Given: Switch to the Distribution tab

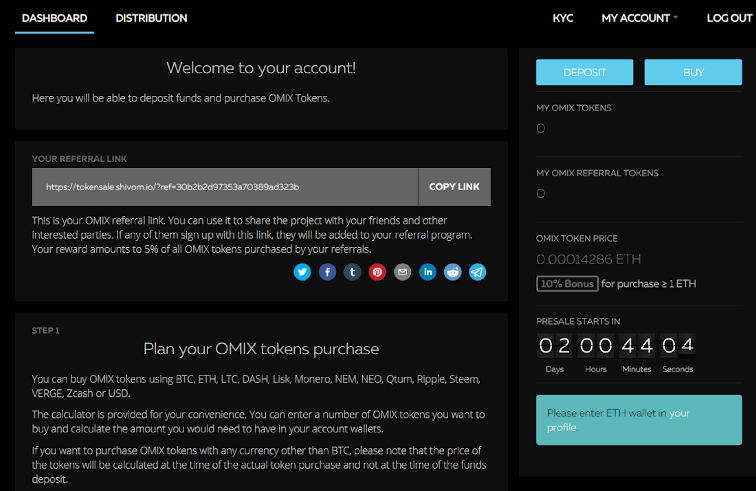Looking at the screenshot, I should (151, 18).
